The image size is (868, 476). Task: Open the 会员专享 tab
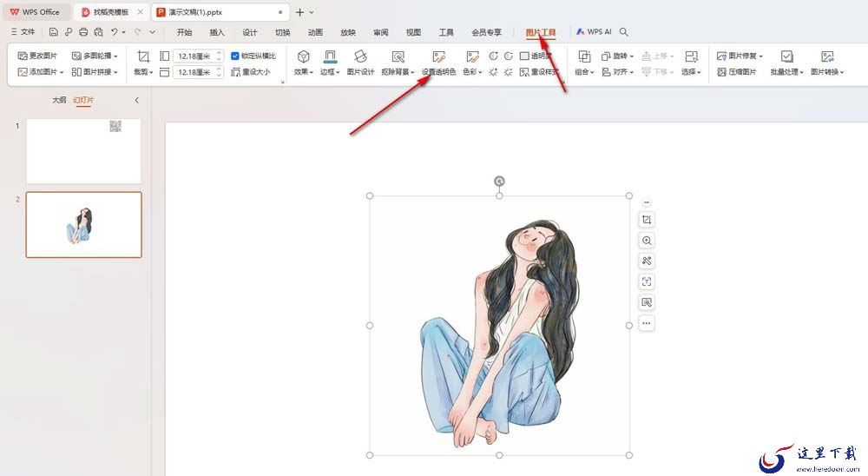pos(487,32)
